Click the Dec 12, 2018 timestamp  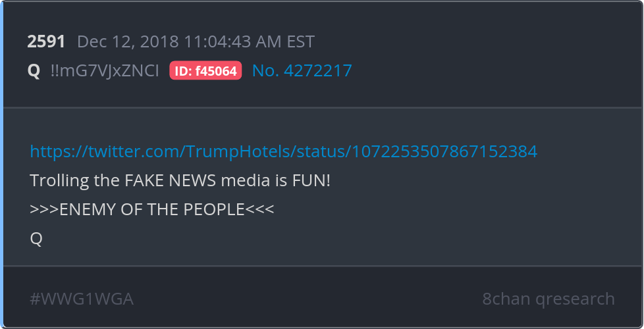(x=196, y=41)
